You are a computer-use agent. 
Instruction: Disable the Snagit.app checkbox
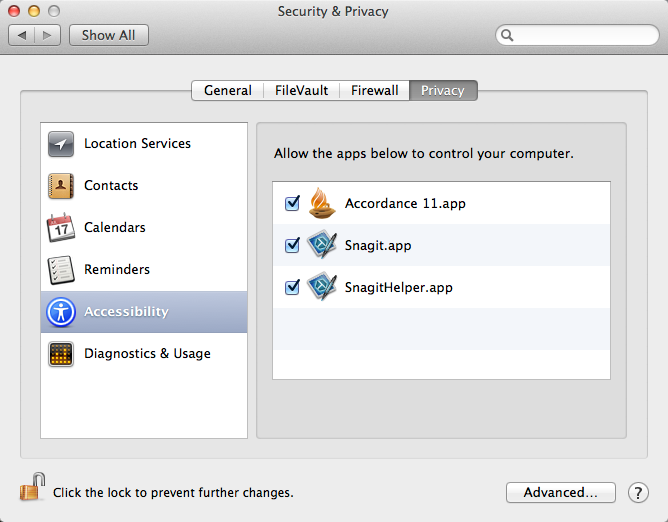(x=293, y=245)
